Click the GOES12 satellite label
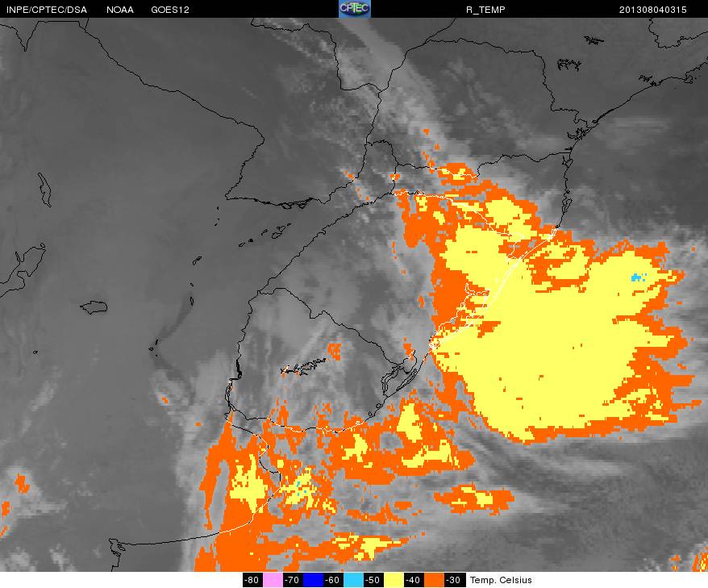The height and width of the screenshot is (588, 708). [170, 10]
